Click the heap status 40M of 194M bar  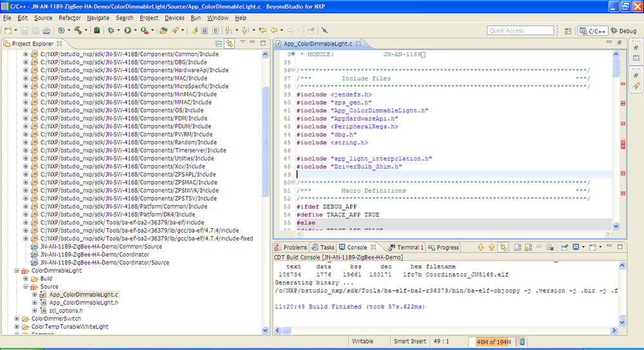493,342
